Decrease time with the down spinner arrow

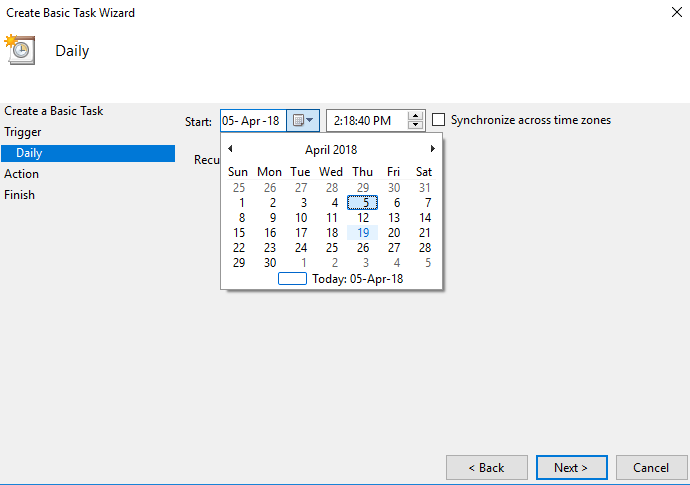point(416,126)
